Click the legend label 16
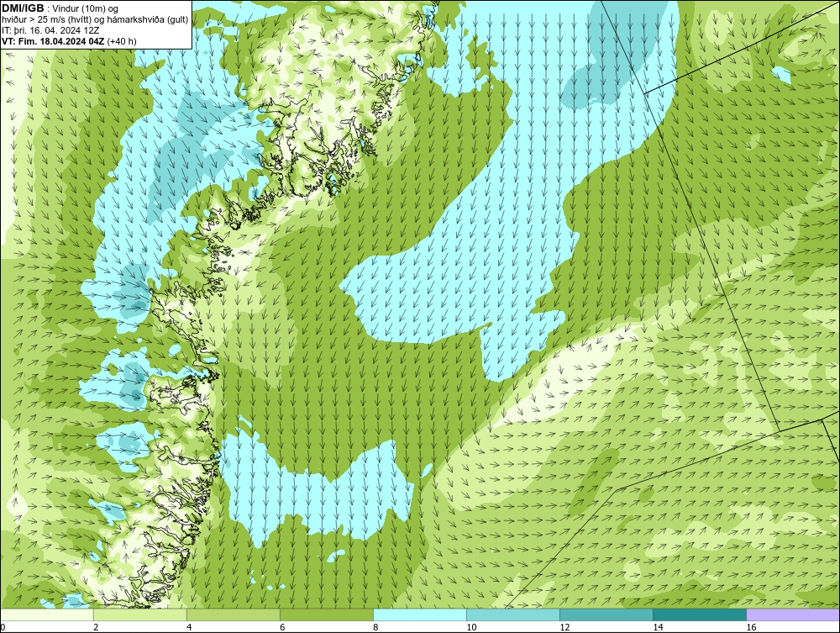840x633 pixels. [751, 627]
